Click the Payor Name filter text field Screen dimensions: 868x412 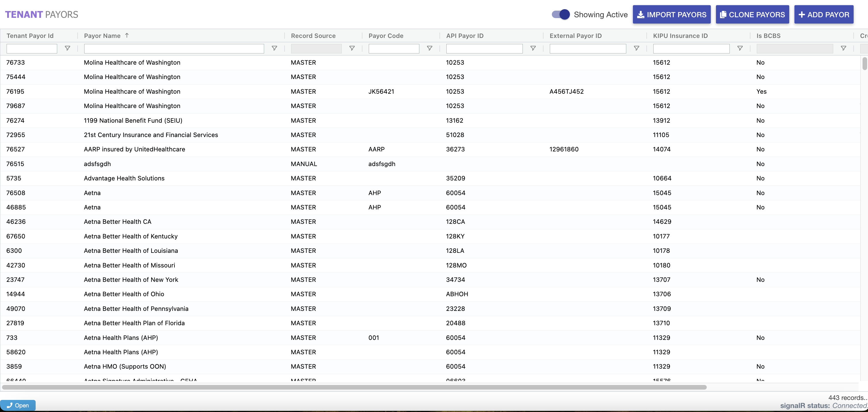click(x=174, y=49)
